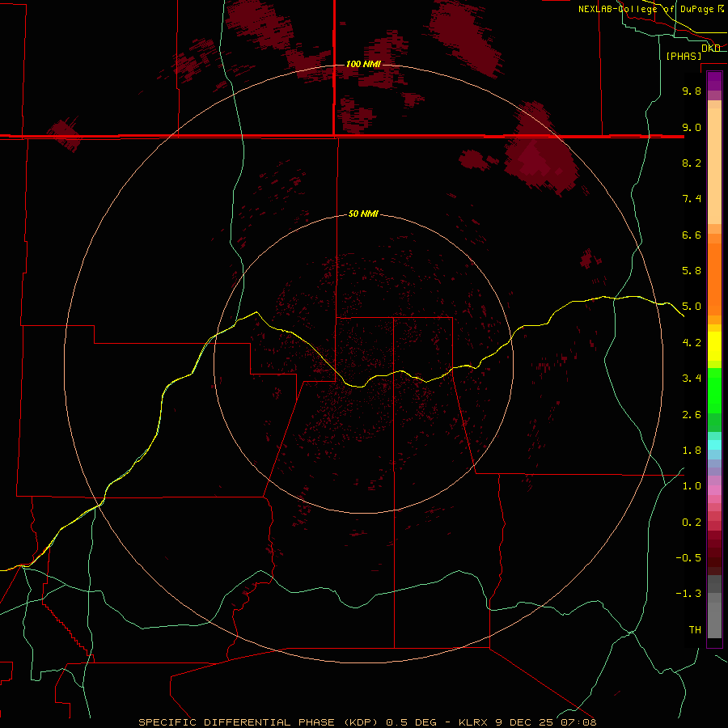The image size is (728, 728).
Task: Click 'SPECIFIC DIFFERENTIAL PHASE' product title text
Action: 236,722
